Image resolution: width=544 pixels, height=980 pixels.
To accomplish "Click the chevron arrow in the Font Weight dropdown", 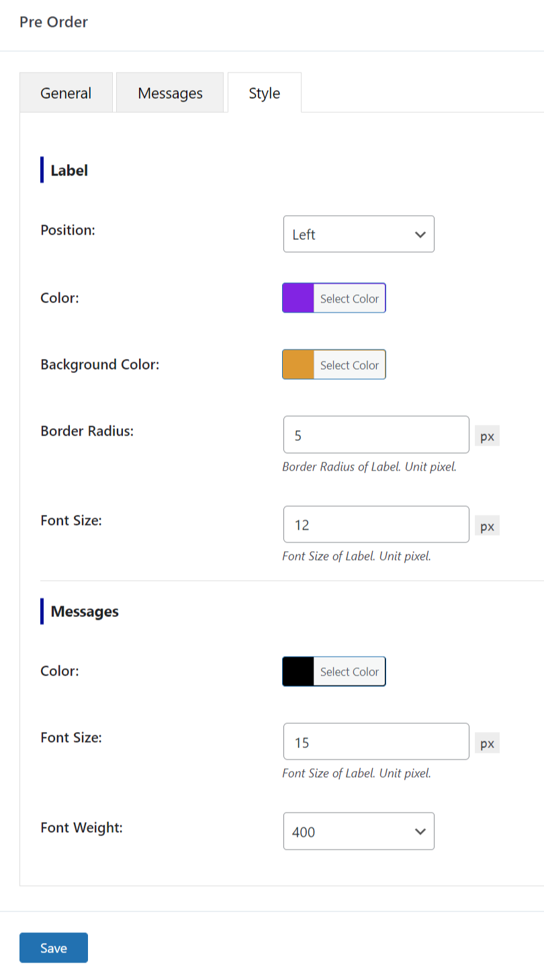I will coord(420,831).
